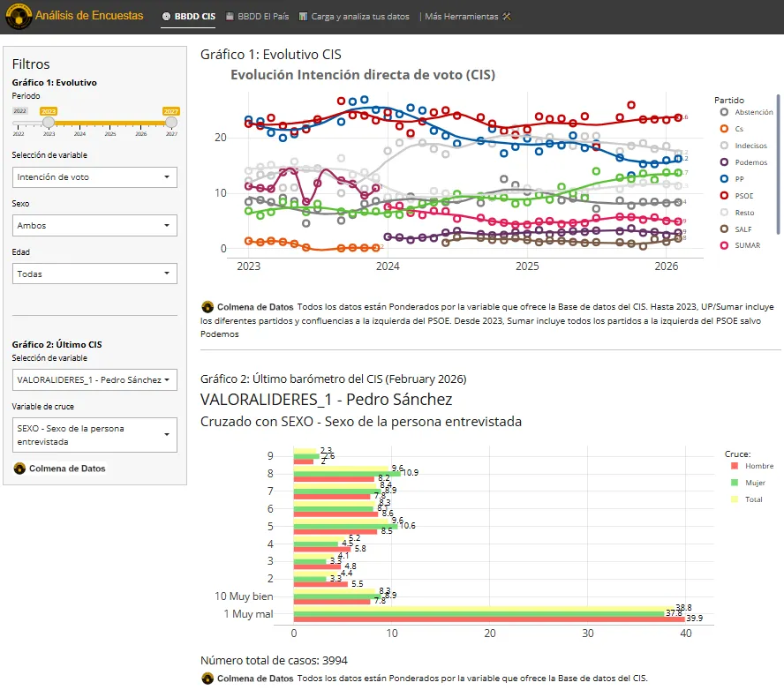This screenshot has width=784, height=690.
Task: Click the bee icon below Número total de casos
Action: pyautogui.click(x=207, y=679)
